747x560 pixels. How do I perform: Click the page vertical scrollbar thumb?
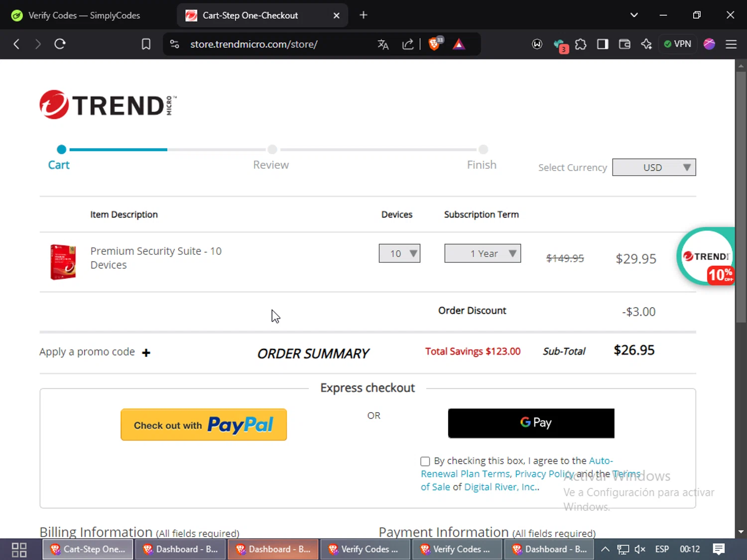741,197
